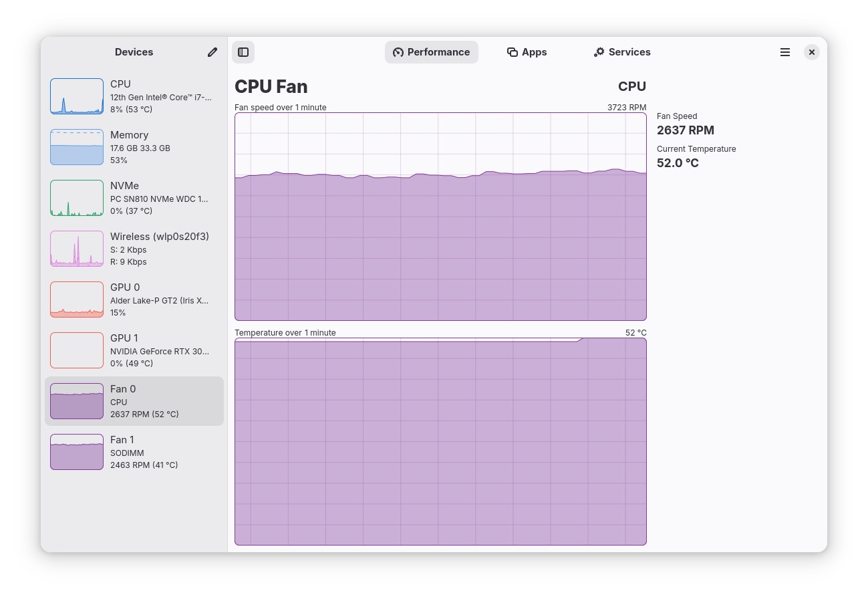Open the NVMe device entry
868x597 pixels.
(134, 198)
